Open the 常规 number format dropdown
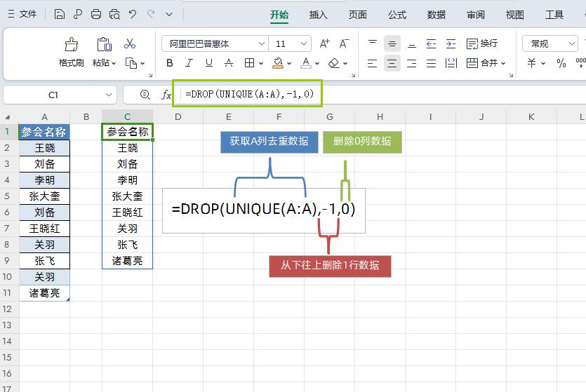Viewport: 586px width, 392px height. pos(550,43)
